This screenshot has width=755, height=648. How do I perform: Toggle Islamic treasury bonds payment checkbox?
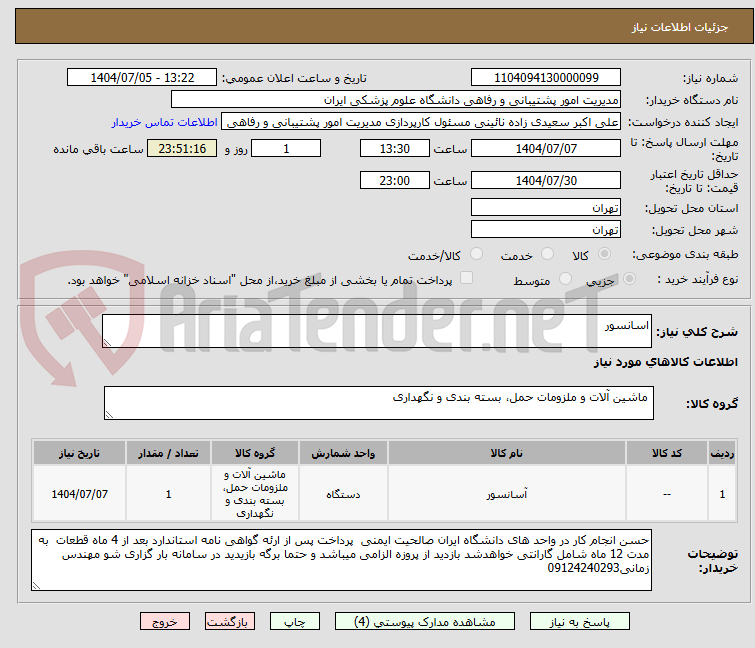466,278
